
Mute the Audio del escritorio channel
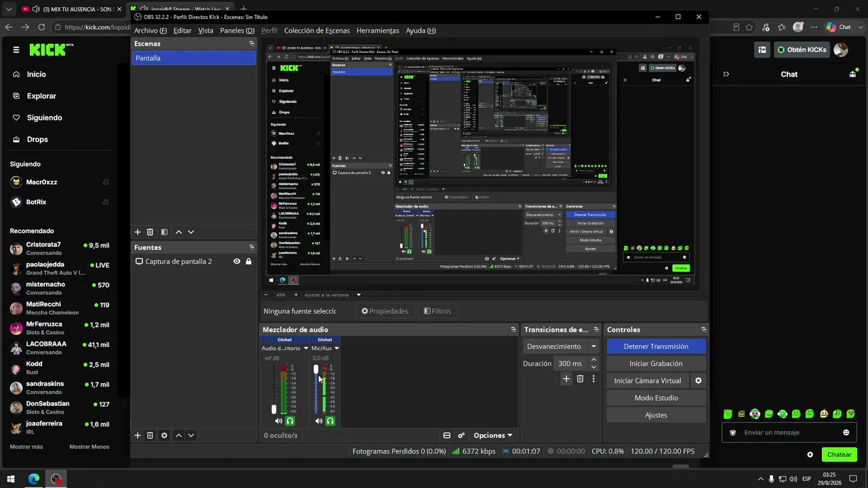[278, 421]
